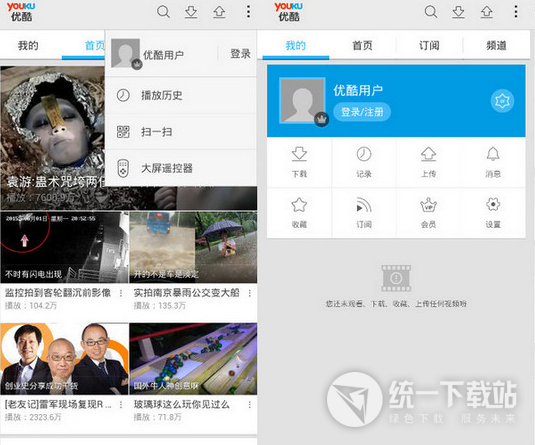This screenshot has width=535, height=445.
Task: Tap the search magnifier in right screen header
Action: 431,12
